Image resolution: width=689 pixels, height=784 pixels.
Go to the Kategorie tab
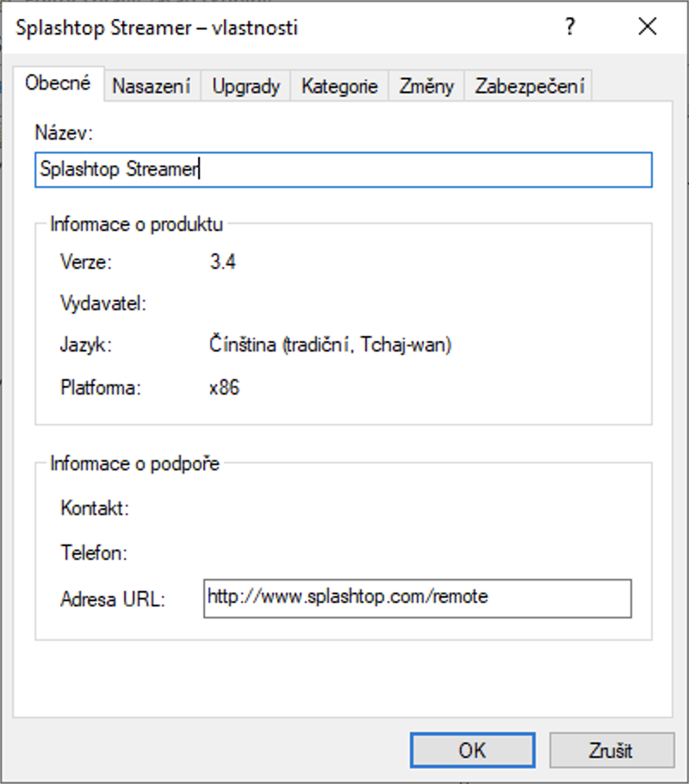coord(339,86)
